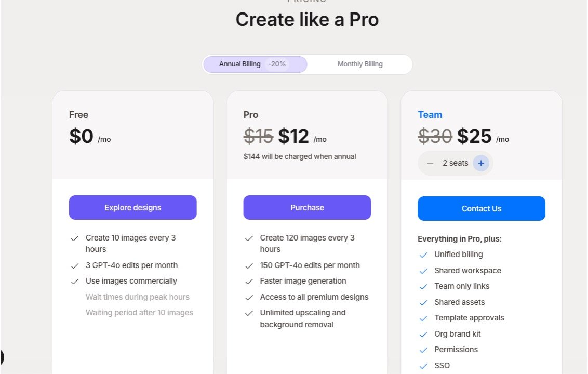Click the checkmark beside Org brand kit

[x=423, y=334]
